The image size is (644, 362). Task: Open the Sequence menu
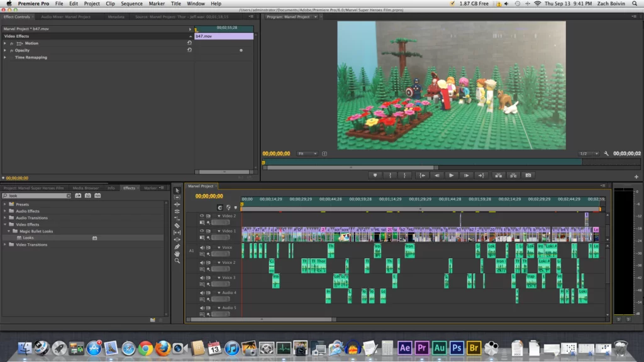pyautogui.click(x=131, y=3)
